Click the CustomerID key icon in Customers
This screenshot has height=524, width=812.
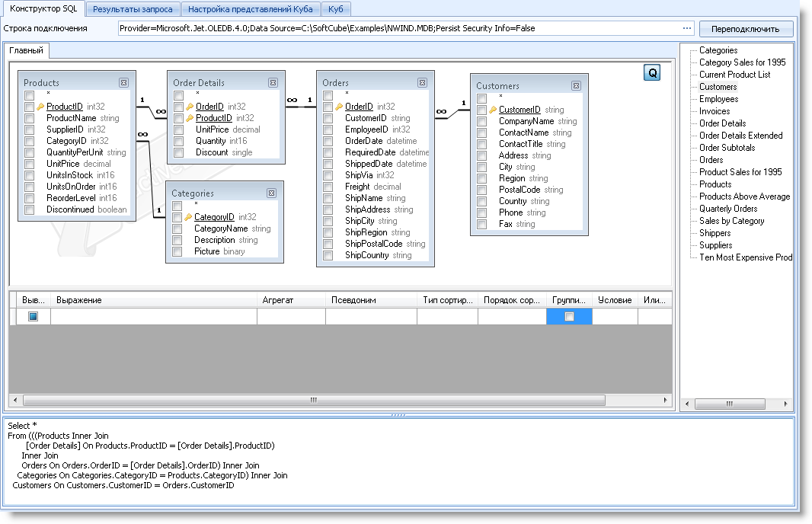493,110
